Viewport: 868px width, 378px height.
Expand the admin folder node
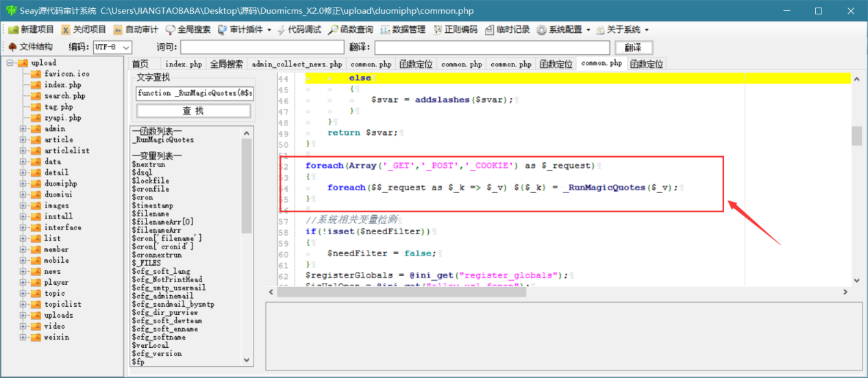coord(23,128)
